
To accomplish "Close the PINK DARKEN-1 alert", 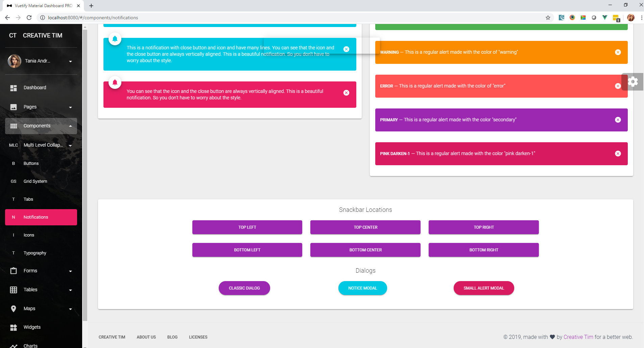I will point(618,154).
